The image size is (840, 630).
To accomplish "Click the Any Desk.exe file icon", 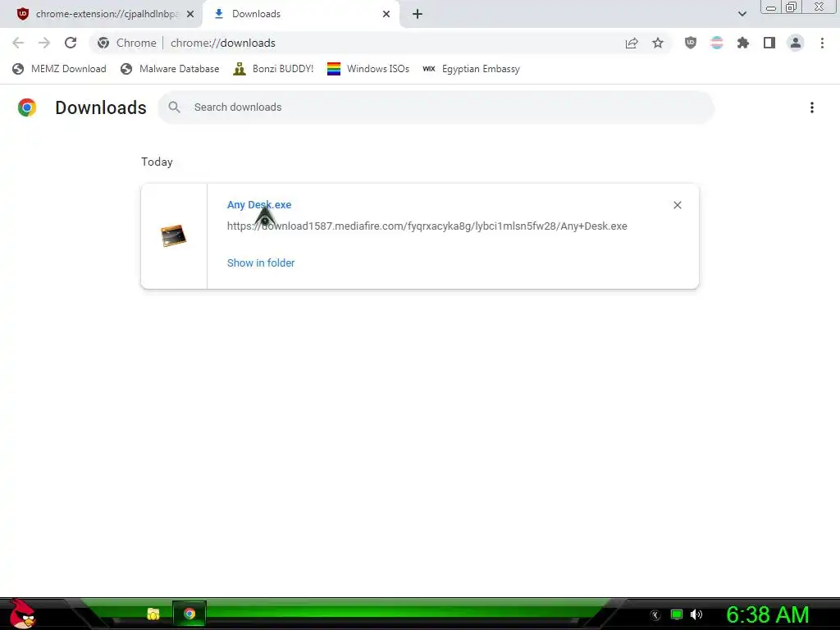I will tap(174, 235).
